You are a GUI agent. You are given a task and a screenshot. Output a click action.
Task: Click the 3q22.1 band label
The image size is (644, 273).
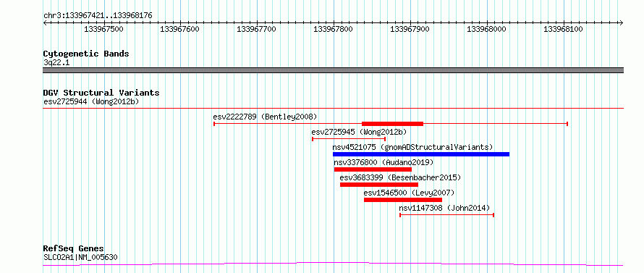pos(56,63)
